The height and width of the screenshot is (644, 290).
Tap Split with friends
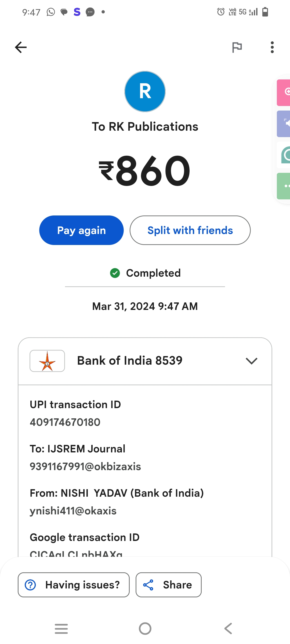click(x=190, y=230)
